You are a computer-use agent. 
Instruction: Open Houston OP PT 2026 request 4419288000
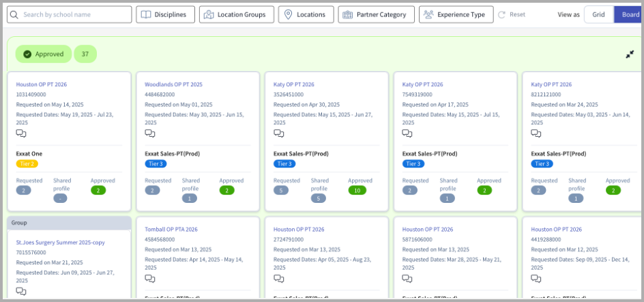coord(557,229)
